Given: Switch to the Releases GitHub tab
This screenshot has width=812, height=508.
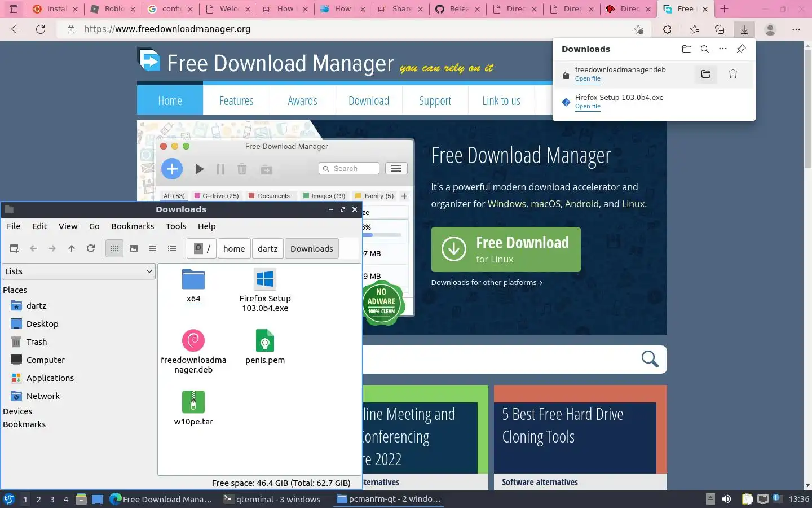Looking at the screenshot, I should point(458,9).
